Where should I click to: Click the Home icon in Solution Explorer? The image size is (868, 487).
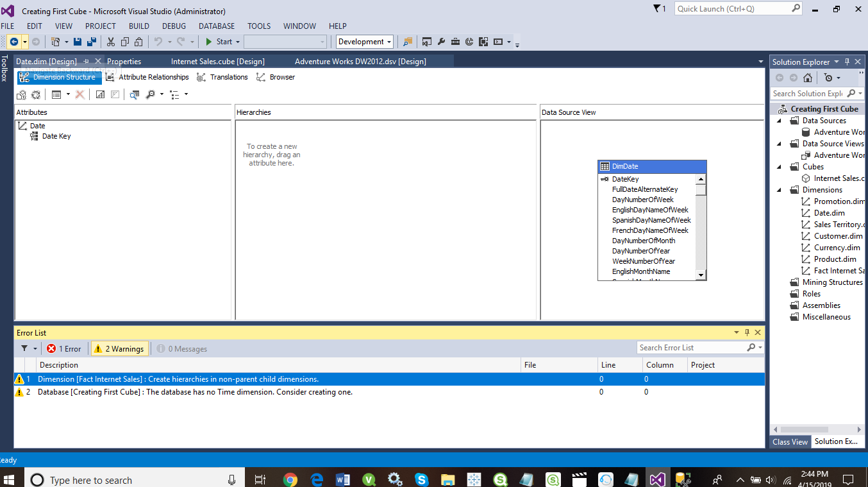(x=808, y=78)
